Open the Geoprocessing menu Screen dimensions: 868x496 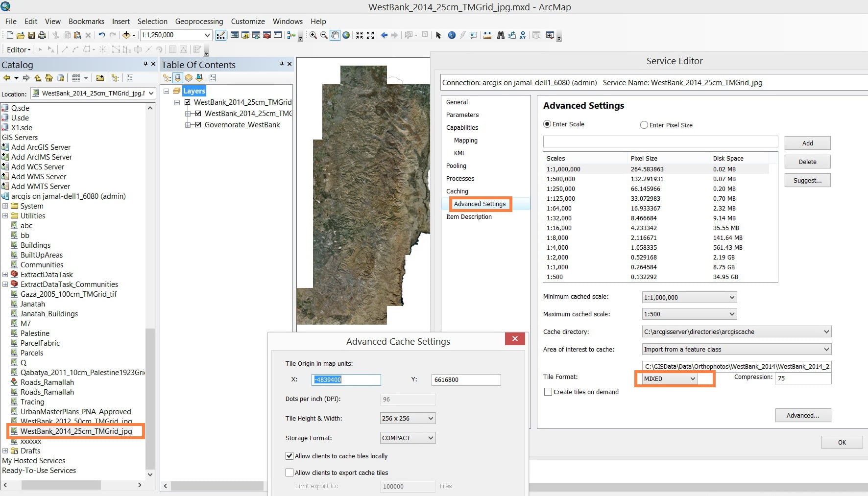(199, 22)
